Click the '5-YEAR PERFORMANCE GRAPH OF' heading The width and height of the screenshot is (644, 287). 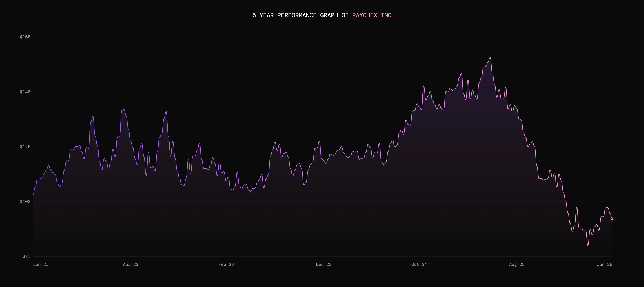click(300, 15)
